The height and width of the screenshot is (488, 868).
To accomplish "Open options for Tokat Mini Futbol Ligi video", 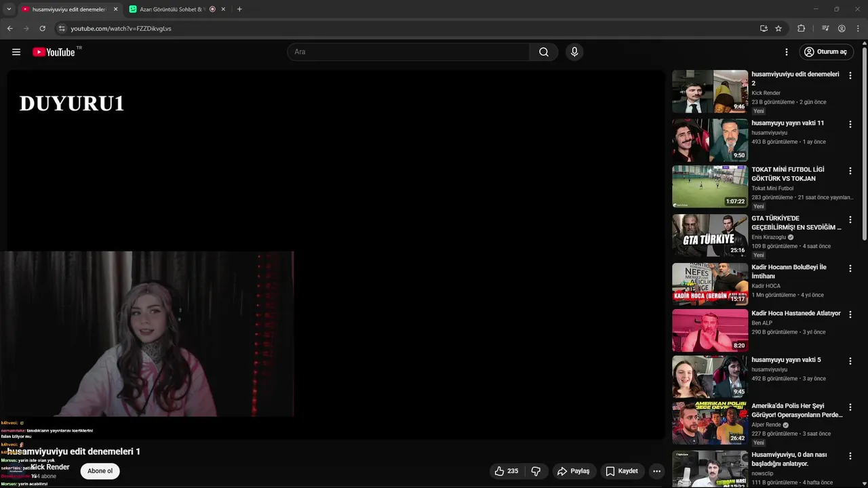I will tap(850, 171).
